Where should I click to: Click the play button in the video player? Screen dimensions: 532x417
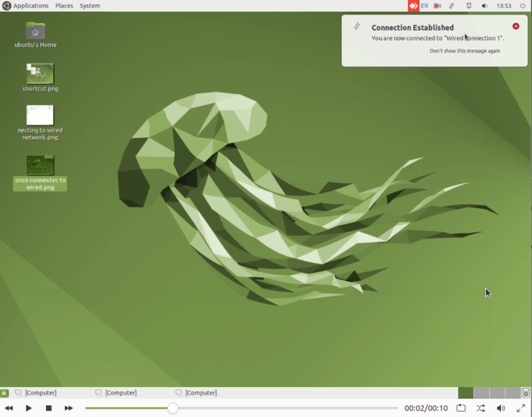[29, 408]
